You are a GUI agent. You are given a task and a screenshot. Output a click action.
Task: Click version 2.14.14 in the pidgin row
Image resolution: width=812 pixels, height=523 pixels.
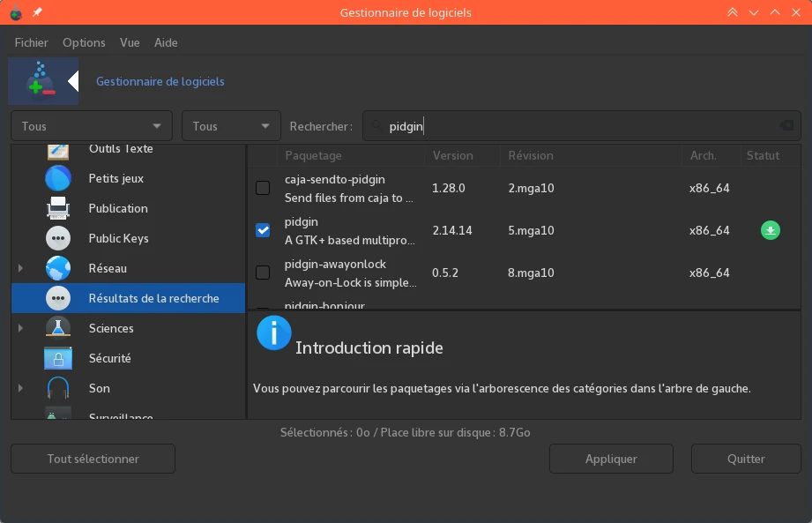(452, 230)
